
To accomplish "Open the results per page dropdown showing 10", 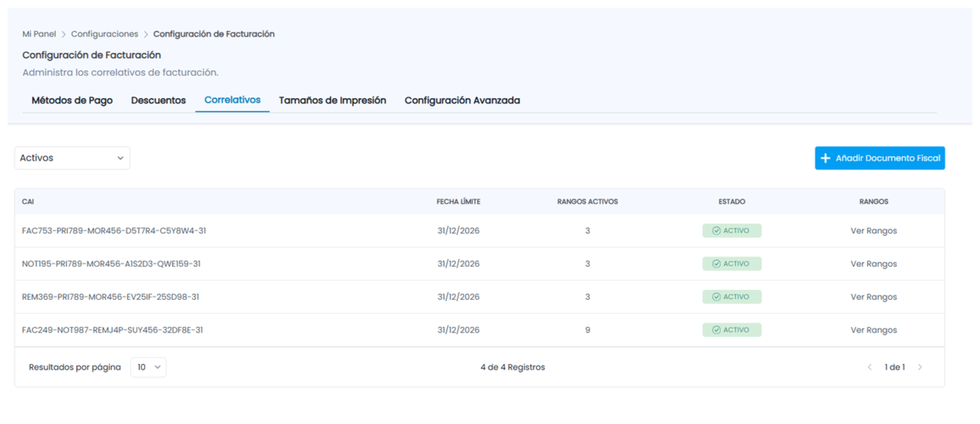I will (x=148, y=367).
